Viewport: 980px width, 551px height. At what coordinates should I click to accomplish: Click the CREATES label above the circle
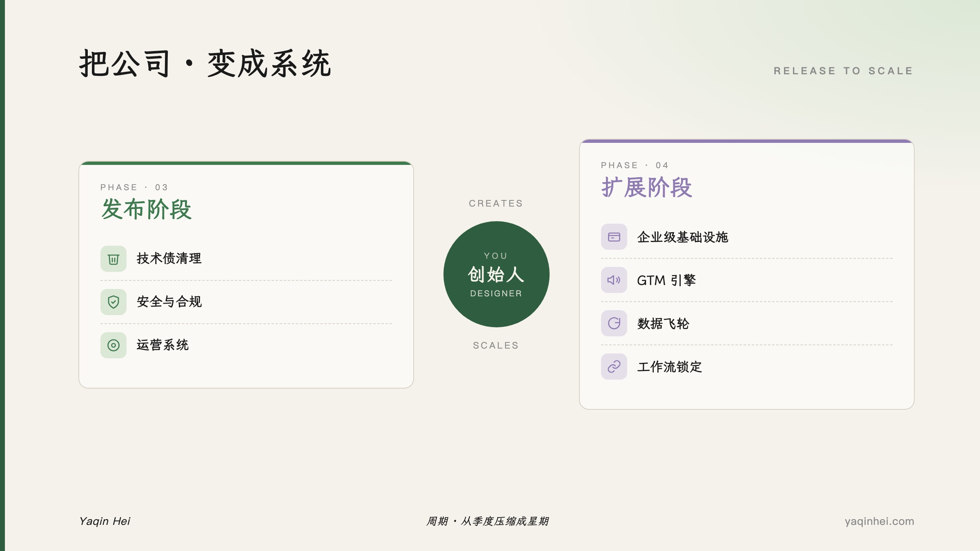click(496, 203)
